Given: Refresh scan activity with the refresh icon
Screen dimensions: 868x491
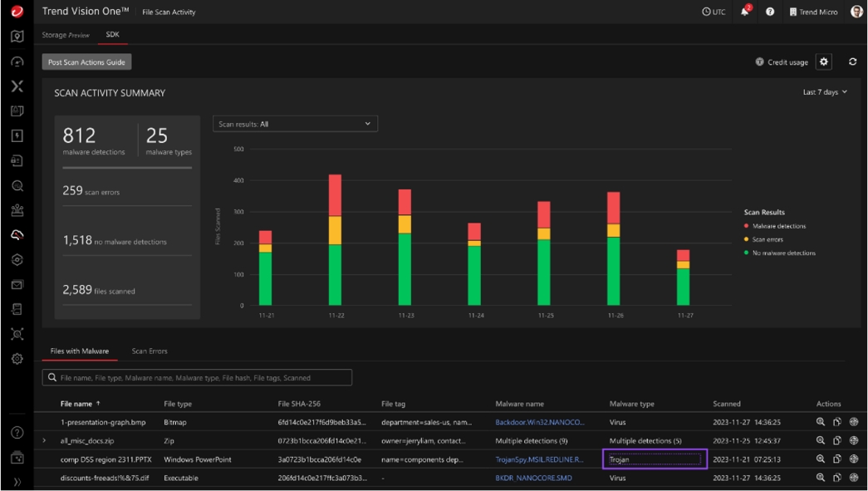Looking at the screenshot, I should coord(852,62).
